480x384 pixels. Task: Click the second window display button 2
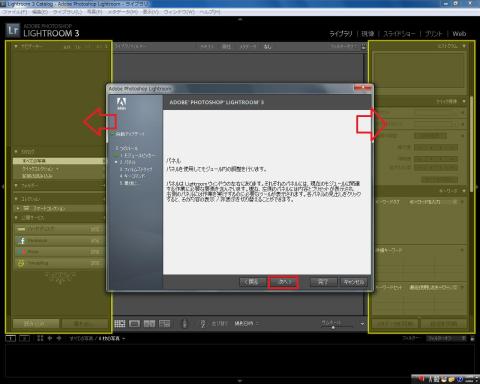pyautogui.click(x=24, y=338)
